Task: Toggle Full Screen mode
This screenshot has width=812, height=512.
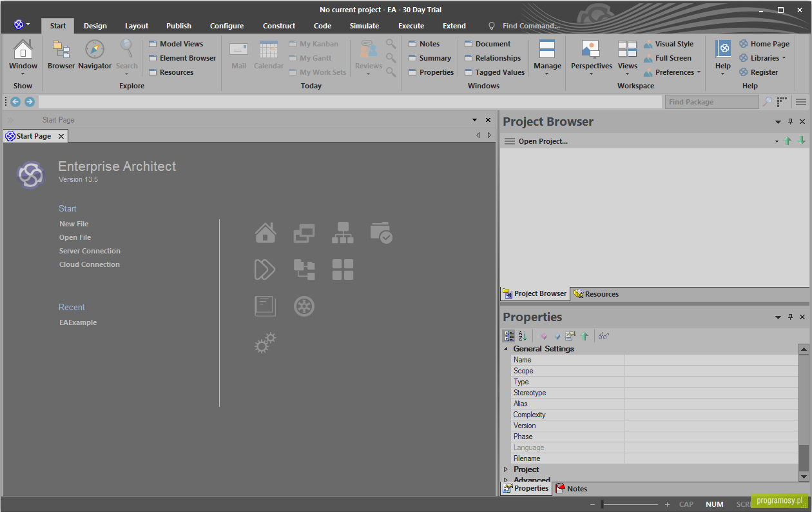Action: coord(667,58)
